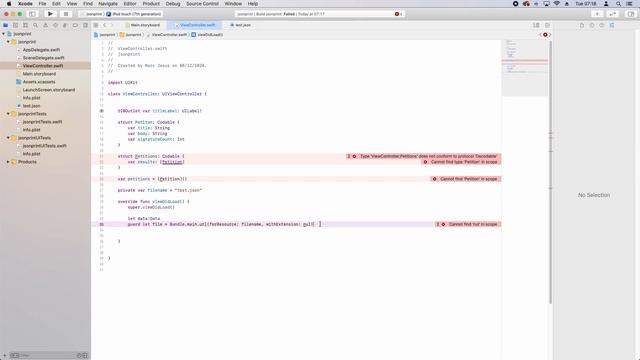Viewport: 640px width, 360px height.
Task: Collapse the root jsonprint project disclosure triangle
Action: (x=4, y=34)
